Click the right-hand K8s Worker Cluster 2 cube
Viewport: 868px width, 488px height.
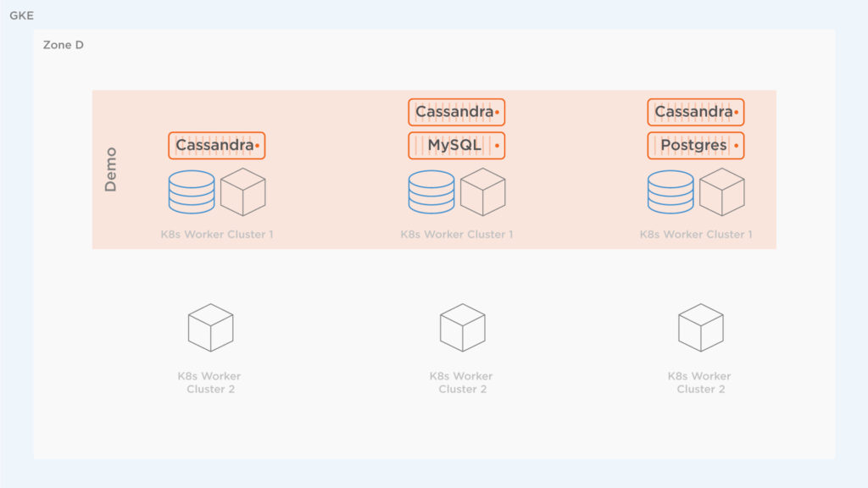[x=701, y=328]
